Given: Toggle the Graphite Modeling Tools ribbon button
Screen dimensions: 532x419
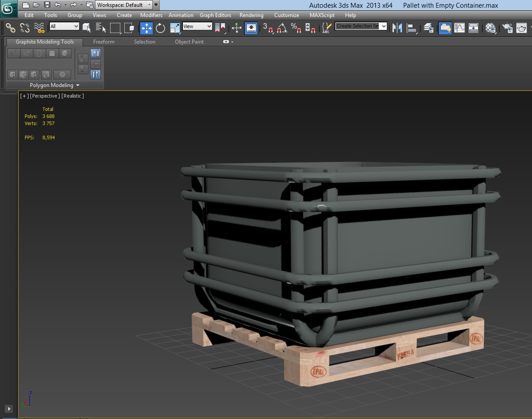Looking at the screenshot, I should tap(445, 28).
